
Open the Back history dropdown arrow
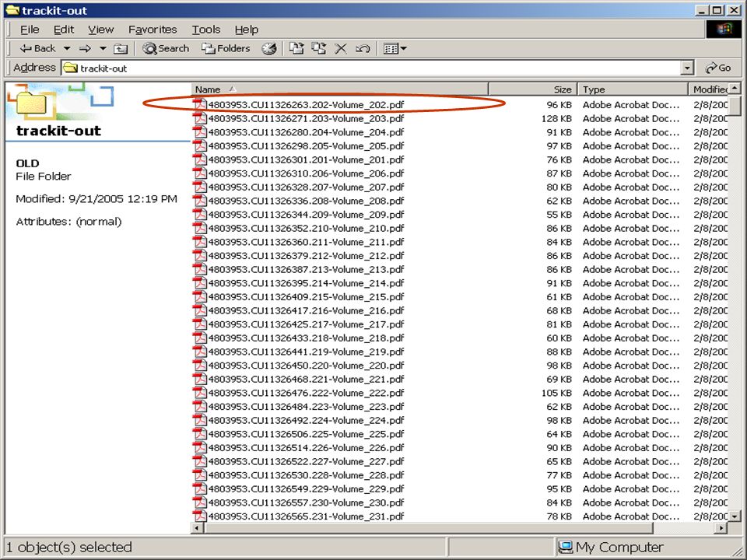click(x=67, y=48)
